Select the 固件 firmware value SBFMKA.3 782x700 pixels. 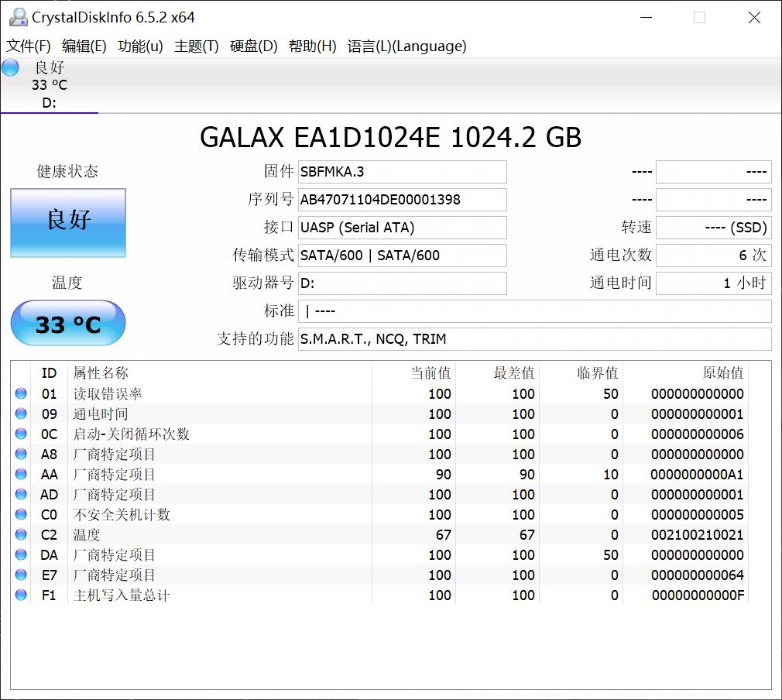point(403,172)
